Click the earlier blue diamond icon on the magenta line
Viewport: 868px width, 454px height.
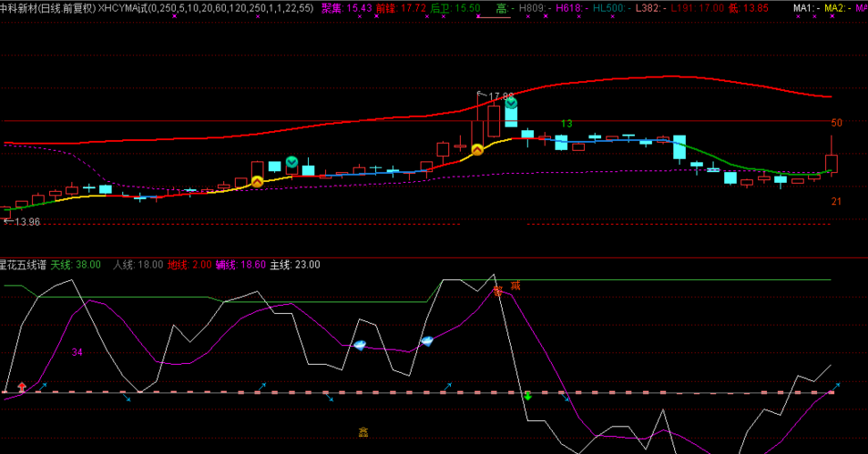(x=360, y=345)
